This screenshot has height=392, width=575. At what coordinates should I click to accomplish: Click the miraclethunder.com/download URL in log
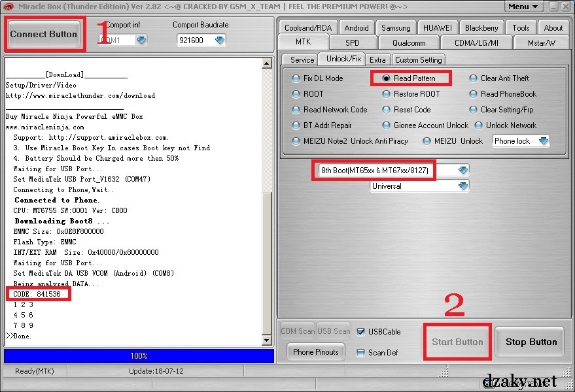80,95
